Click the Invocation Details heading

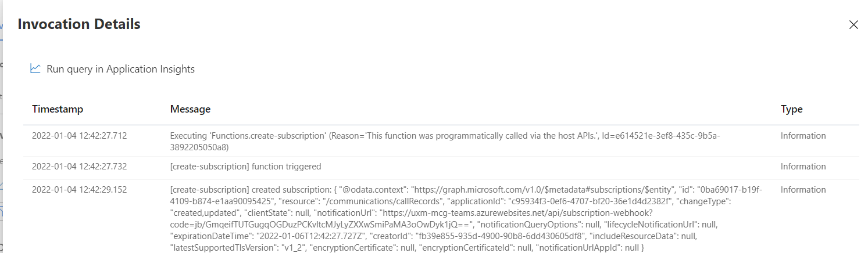[x=79, y=24]
